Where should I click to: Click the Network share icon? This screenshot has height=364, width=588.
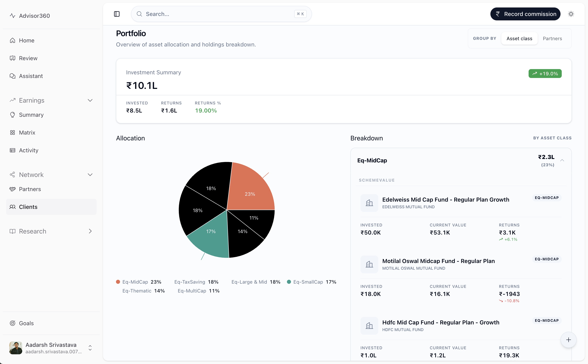pyautogui.click(x=13, y=175)
